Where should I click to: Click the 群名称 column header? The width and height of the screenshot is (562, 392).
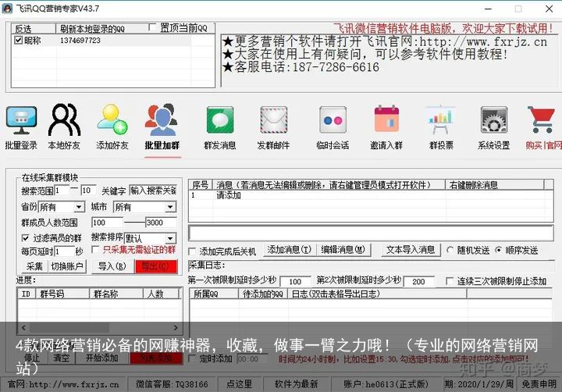point(116,294)
